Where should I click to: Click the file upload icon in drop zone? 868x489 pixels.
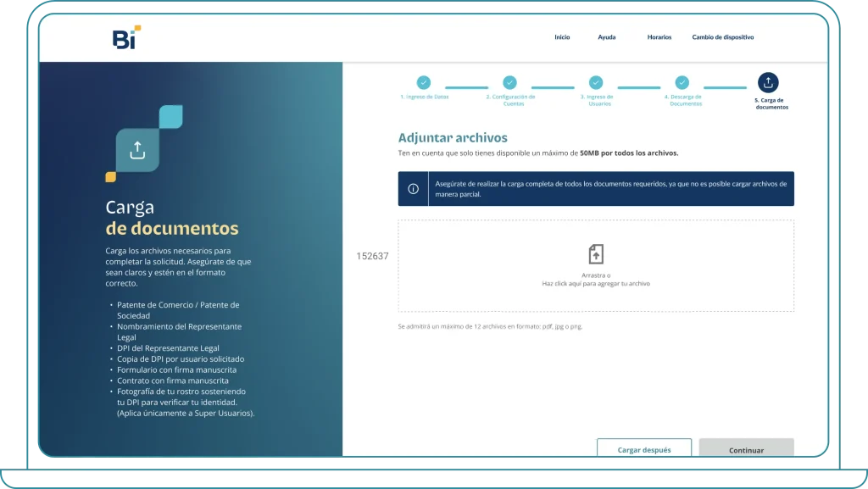(596, 254)
